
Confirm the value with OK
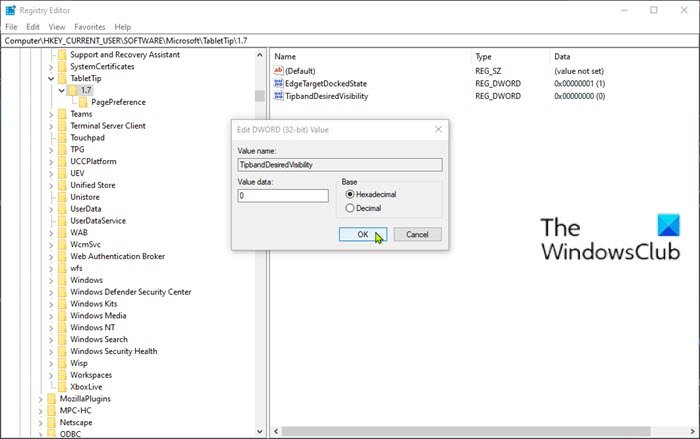(362, 234)
